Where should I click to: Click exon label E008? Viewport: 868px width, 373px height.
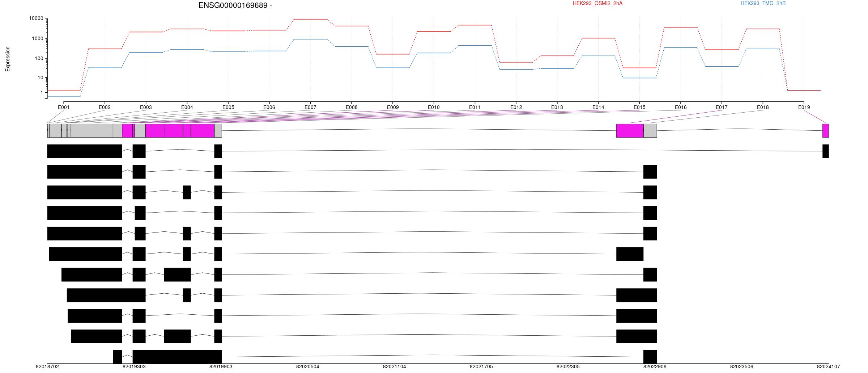[x=352, y=107]
